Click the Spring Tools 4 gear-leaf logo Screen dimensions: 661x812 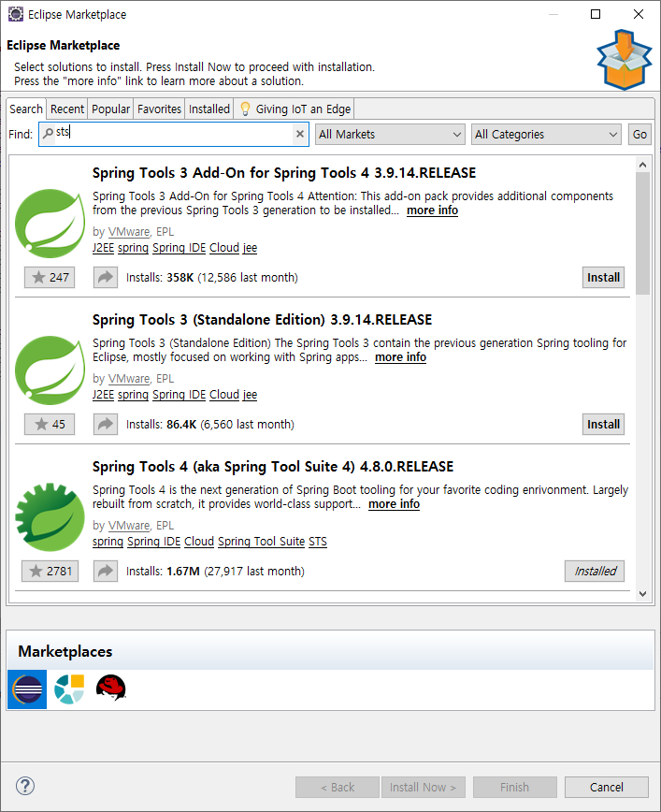point(50,517)
